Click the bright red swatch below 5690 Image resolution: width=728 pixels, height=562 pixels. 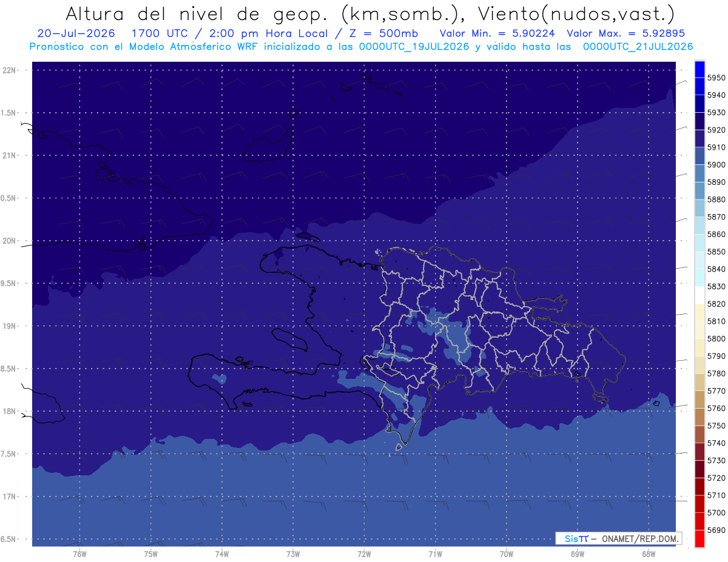699,538
